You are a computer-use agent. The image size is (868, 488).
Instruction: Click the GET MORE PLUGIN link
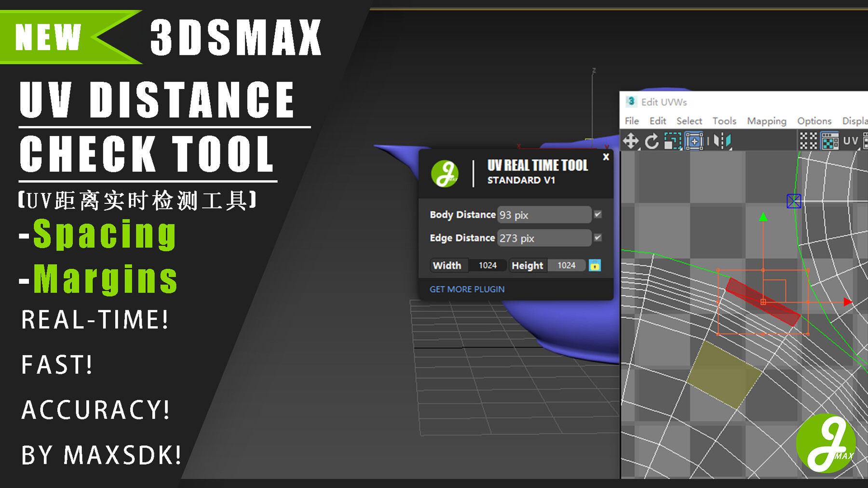pyautogui.click(x=467, y=289)
